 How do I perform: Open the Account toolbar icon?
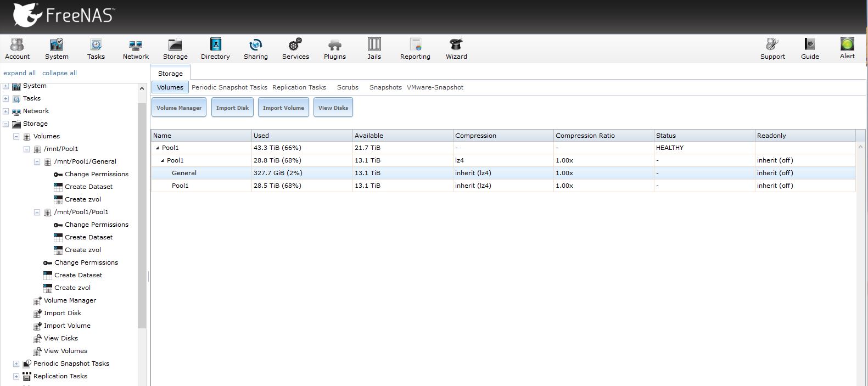[17, 48]
